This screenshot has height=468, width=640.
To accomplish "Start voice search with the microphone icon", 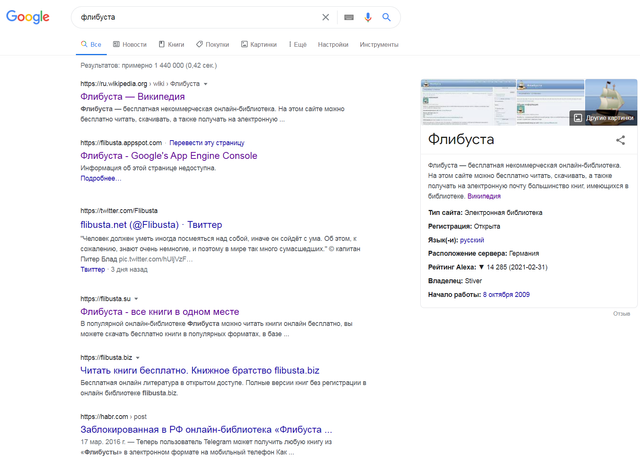I will [x=368, y=17].
